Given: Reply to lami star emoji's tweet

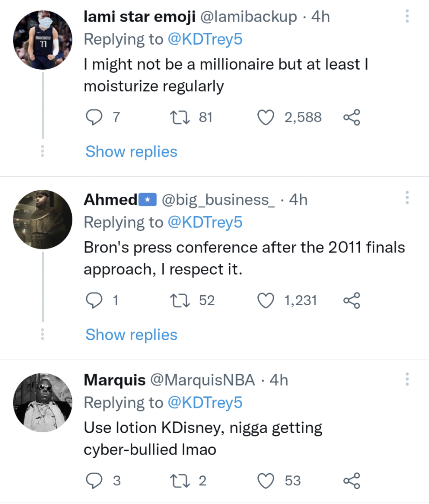Looking at the screenshot, I should pyautogui.click(x=94, y=117).
